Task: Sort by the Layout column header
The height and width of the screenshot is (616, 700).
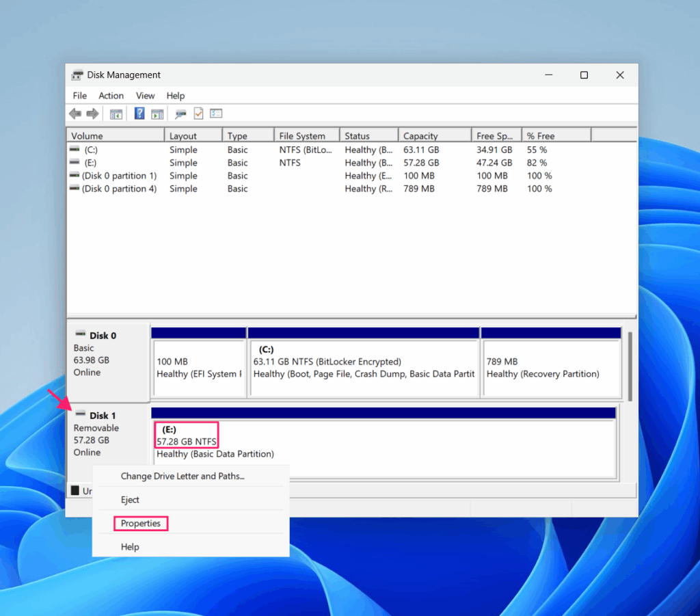Action: 193,135
